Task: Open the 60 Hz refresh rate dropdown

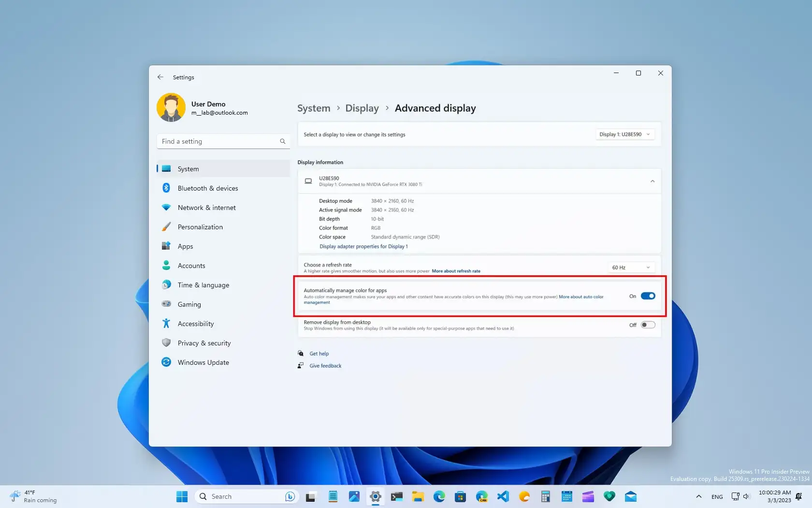Action: click(x=631, y=267)
